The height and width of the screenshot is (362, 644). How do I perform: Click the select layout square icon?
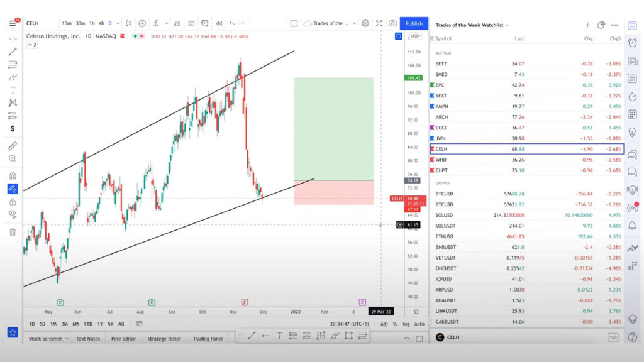(x=294, y=23)
